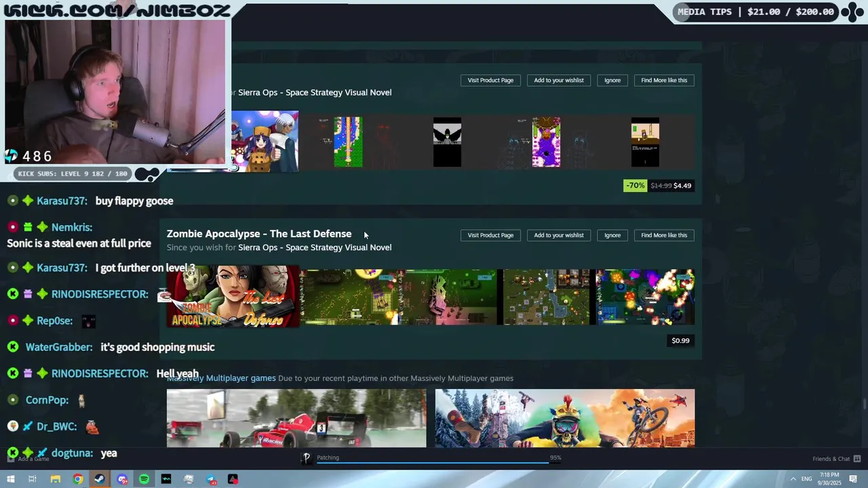
Task: Click the Patching game download icon
Action: [307, 458]
